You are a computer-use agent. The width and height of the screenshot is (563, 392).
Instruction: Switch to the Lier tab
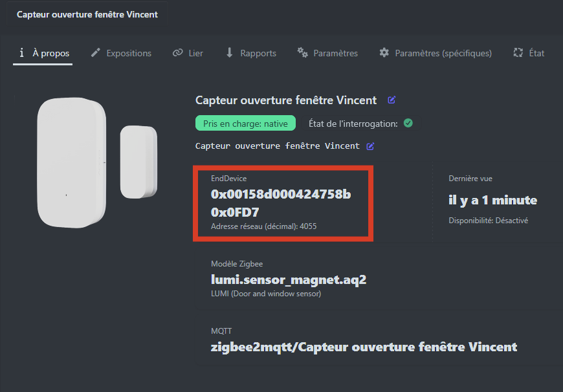(x=195, y=53)
